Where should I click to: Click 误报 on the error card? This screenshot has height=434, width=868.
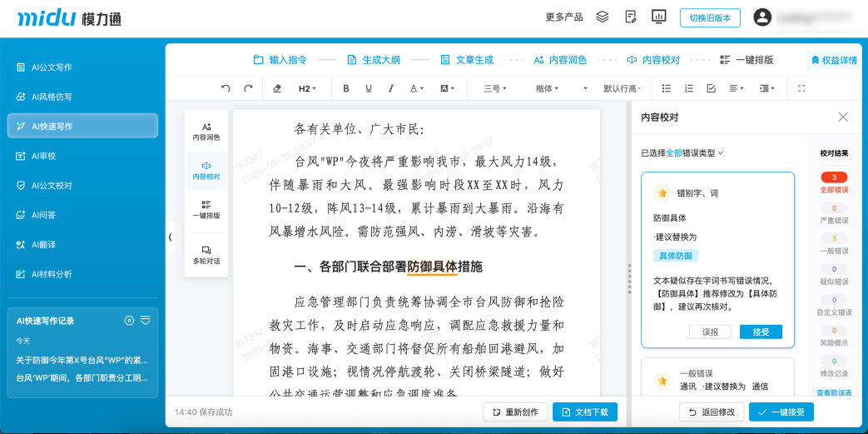coord(710,332)
